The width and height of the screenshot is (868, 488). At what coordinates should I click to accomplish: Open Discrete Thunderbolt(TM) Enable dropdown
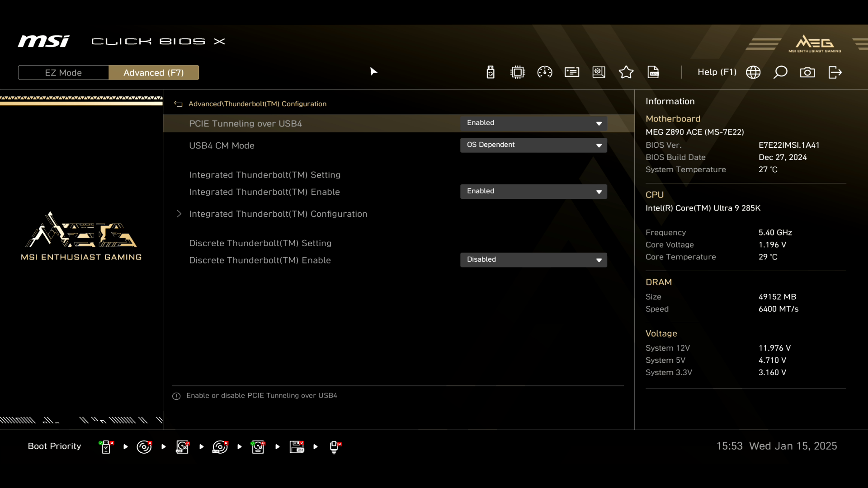coord(533,260)
